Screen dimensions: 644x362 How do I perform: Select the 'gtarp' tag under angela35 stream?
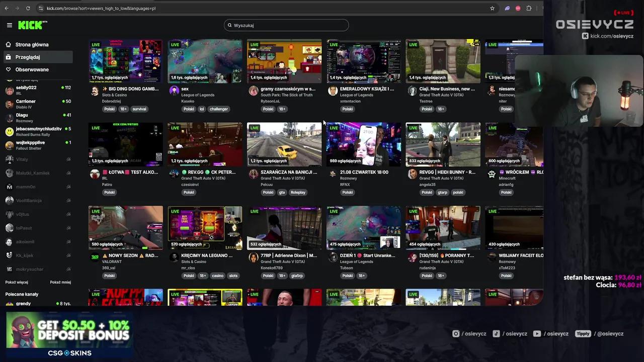[x=442, y=192]
